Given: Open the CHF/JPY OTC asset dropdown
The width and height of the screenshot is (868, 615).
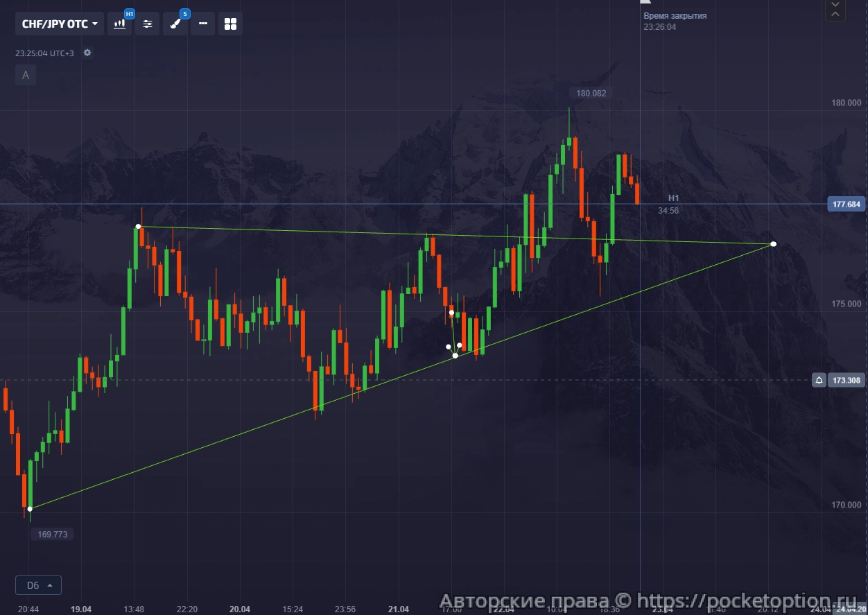Looking at the screenshot, I should tap(60, 24).
